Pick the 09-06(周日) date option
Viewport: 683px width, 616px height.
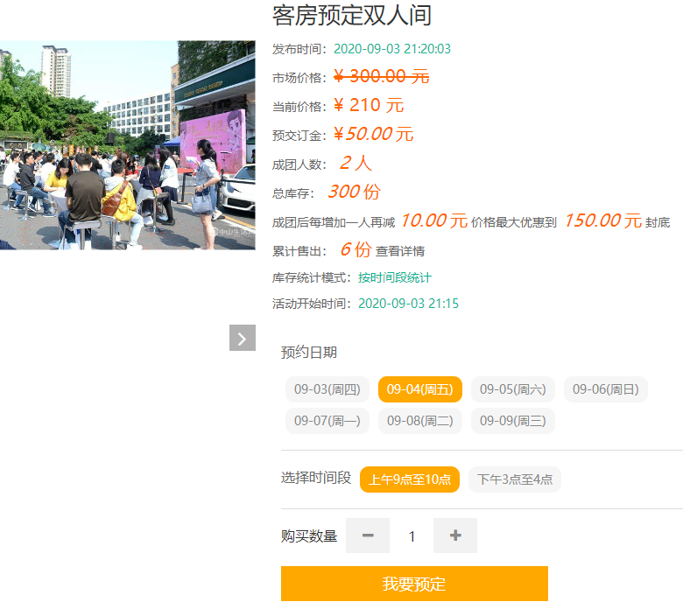point(605,389)
